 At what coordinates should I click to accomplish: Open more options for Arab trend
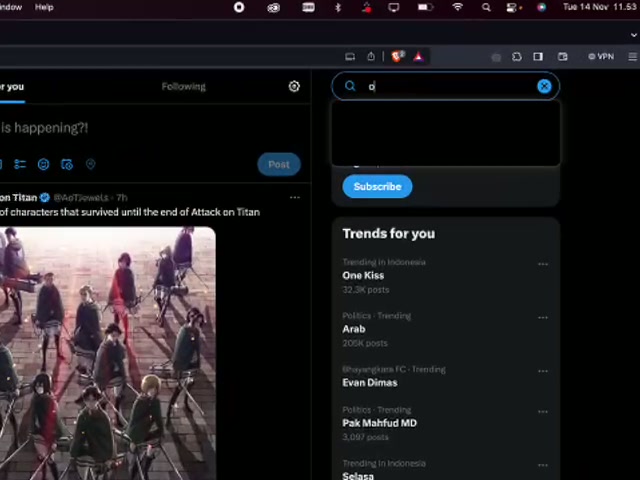[x=543, y=317]
